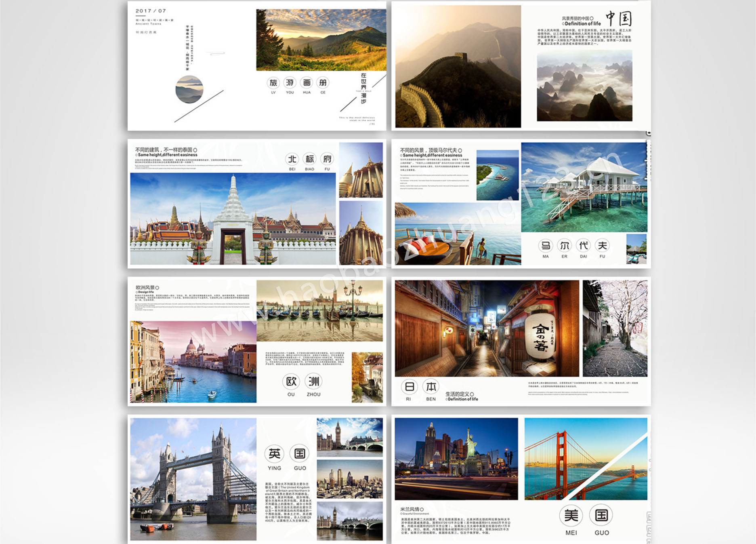The height and width of the screenshot is (544, 756).
Task: Click the circled 册 character labeled CE
Action: [323, 83]
